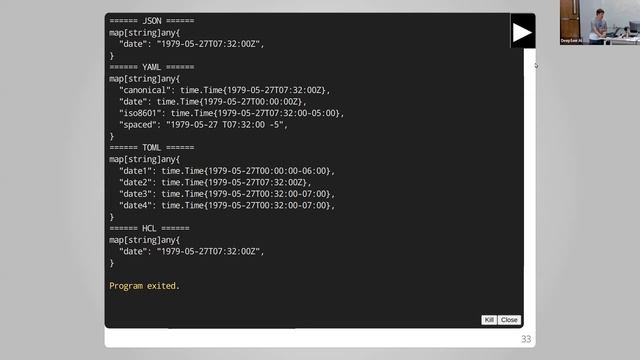The height and width of the screenshot is (360, 640).
Task: Click the "date" line under the HCL header
Action: [x=191, y=251]
